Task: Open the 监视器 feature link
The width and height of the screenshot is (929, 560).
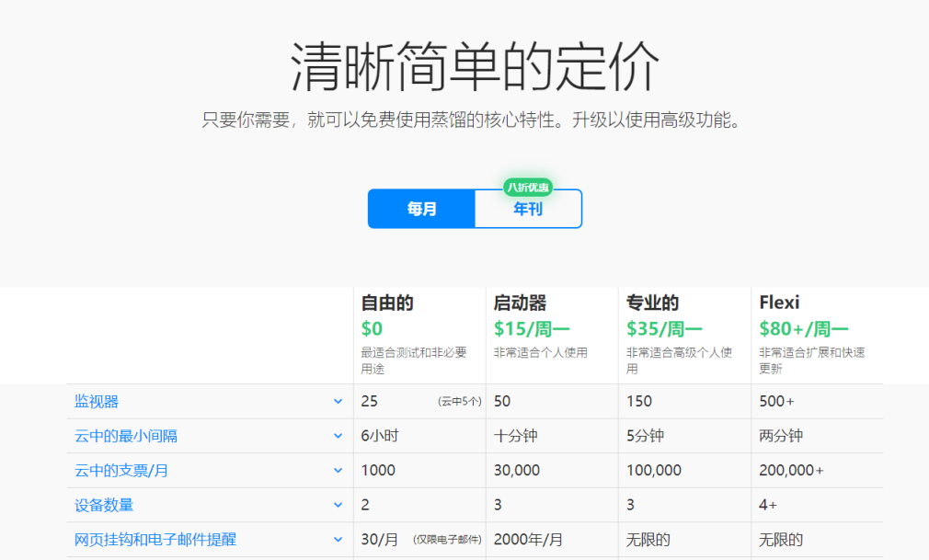Action: pyautogui.click(x=97, y=402)
